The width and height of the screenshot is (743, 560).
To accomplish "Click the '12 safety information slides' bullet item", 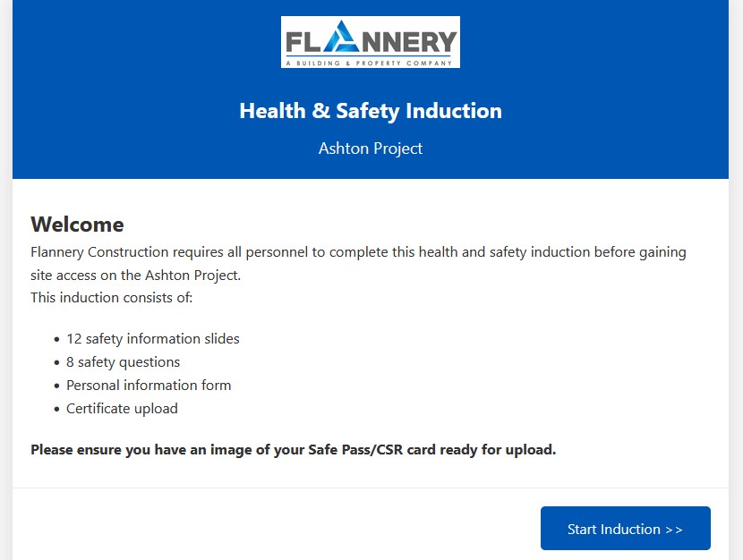I will pos(152,338).
